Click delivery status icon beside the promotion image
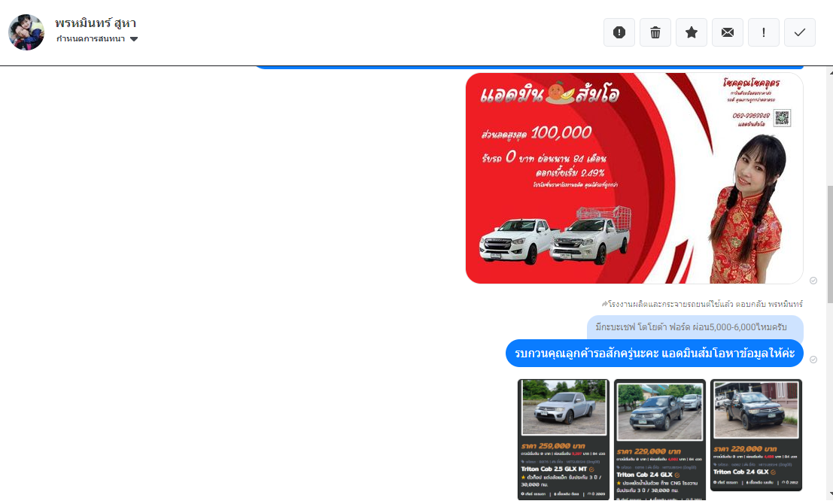 [813, 281]
